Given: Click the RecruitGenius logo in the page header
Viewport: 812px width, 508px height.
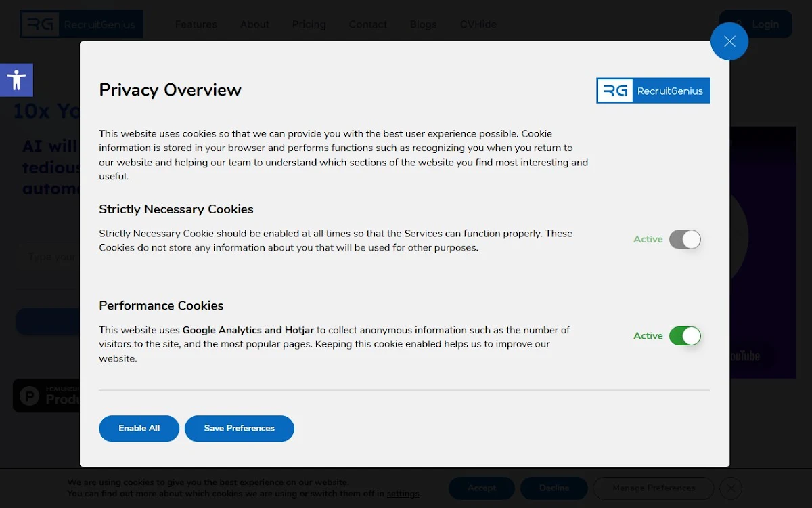Looking at the screenshot, I should click(x=81, y=24).
